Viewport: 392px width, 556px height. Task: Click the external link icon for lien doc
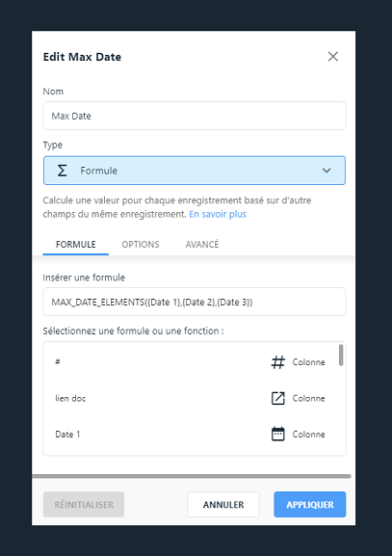click(x=278, y=398)
